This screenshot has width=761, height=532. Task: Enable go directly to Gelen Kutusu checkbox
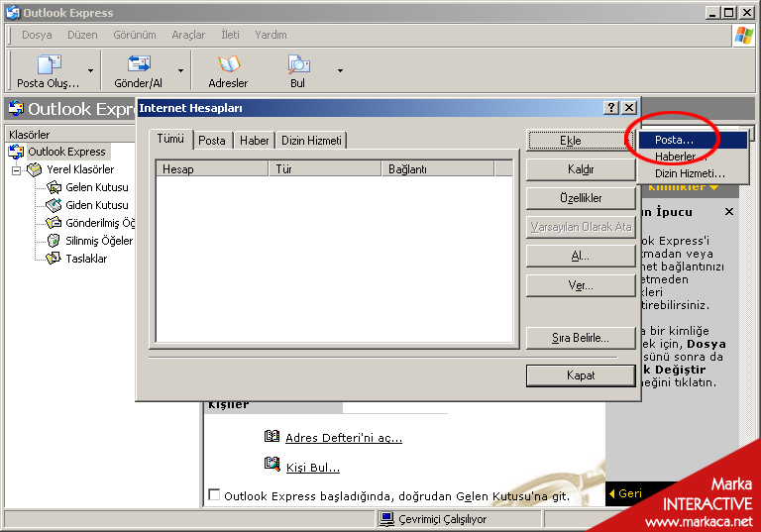214,494
